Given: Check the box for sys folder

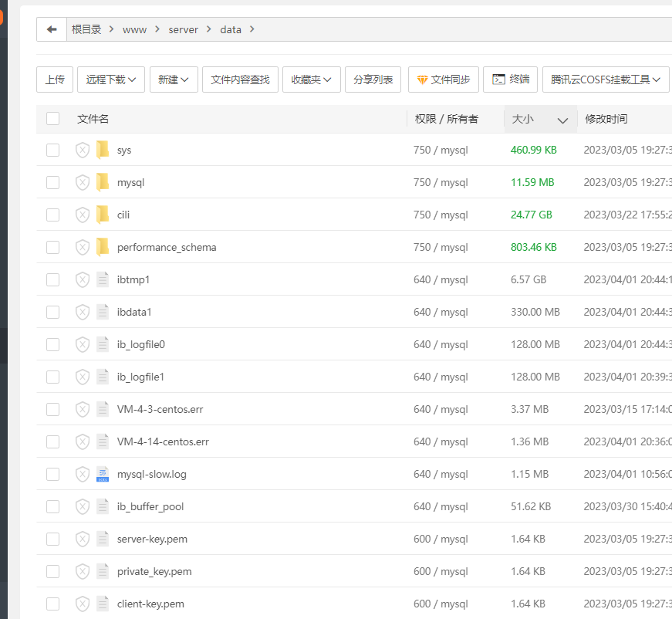Looking at the screenshot, I should point(52,150).
